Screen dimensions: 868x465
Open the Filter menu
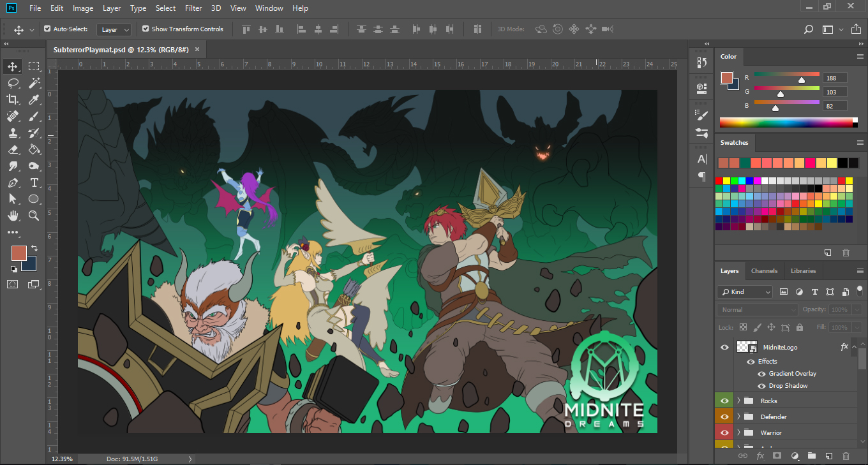coord(193,8)
